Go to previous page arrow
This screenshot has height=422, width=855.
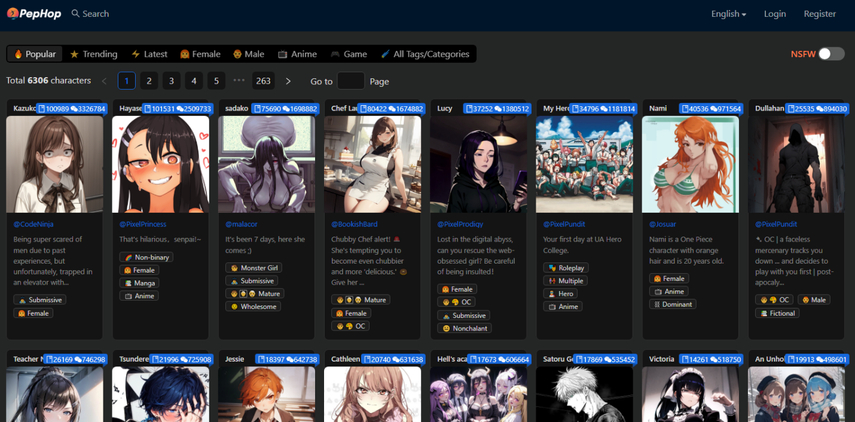(104, 81)
